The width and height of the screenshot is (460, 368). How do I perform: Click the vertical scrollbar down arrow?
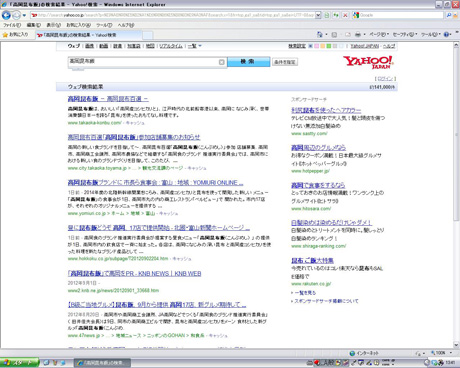(456, 345)
